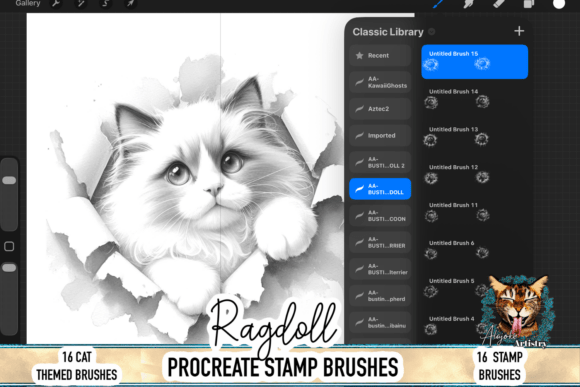Click the star icon beside Recent
The image size is (580, 387).
pos(359,55)
